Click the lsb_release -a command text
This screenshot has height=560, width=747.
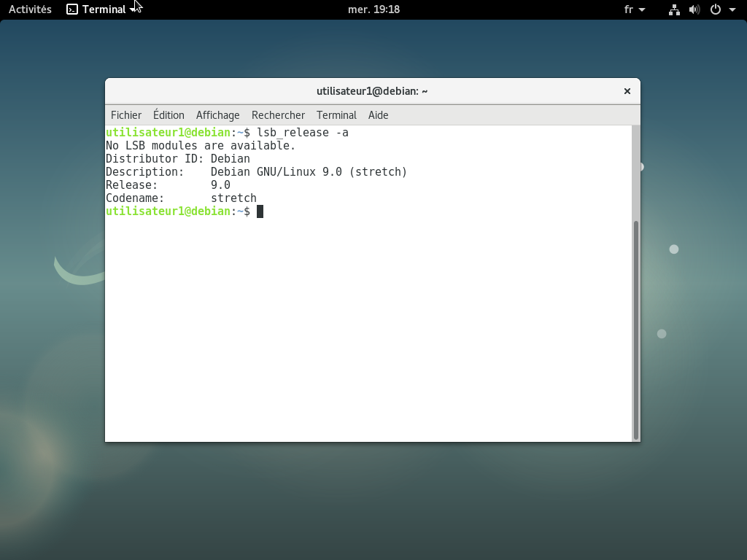tap(303, 133)
